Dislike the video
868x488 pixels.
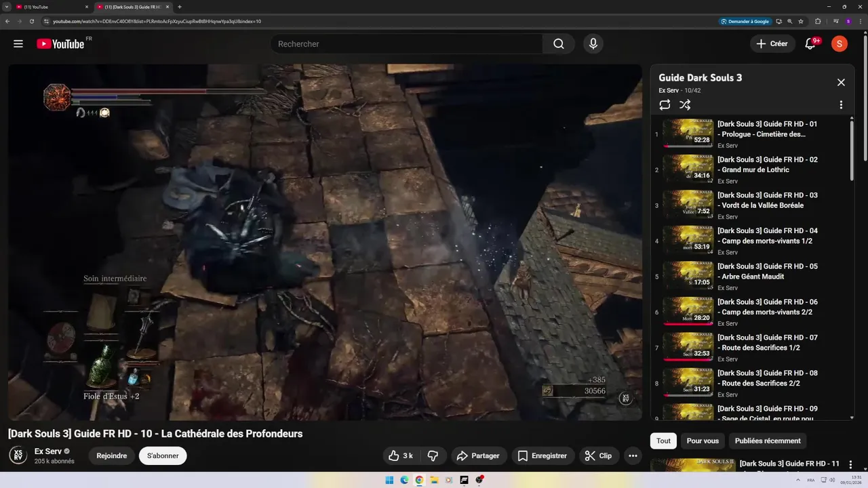point(433,456)
